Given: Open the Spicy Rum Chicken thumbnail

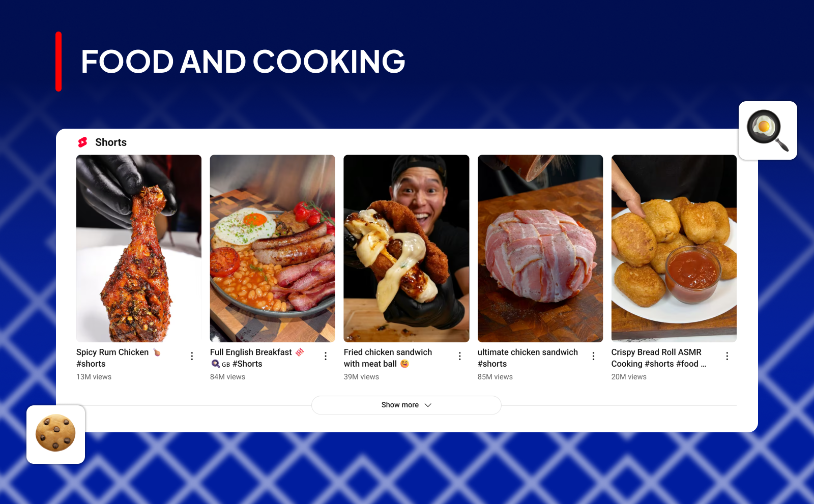Looking at the screenshot, I should point(139,248).
